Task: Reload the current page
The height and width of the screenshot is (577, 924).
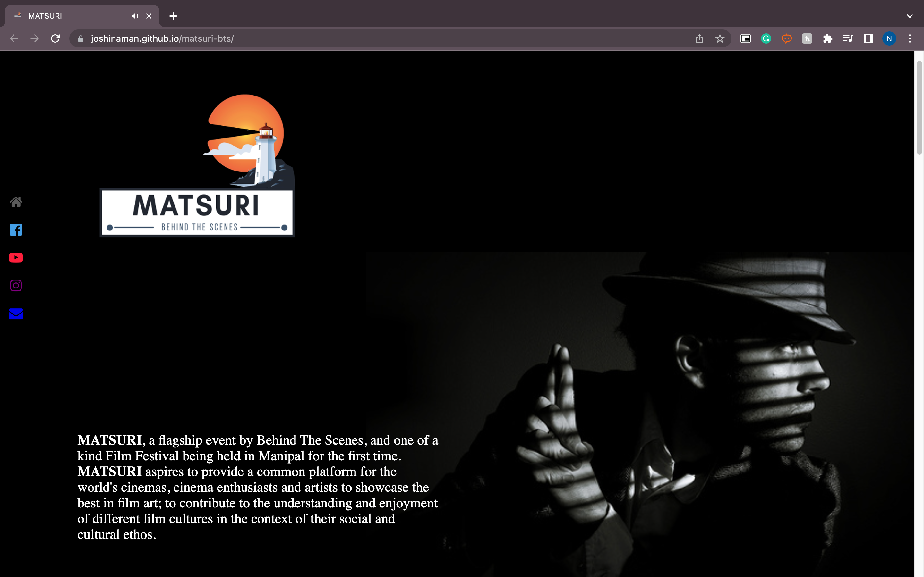Action: pos(56,38)
